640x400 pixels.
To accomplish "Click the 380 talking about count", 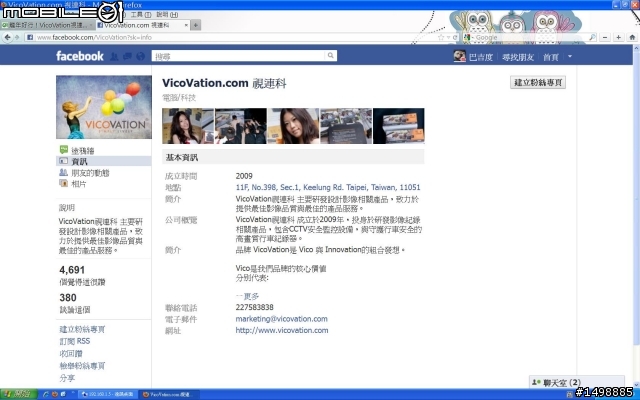I will point(68,298).
